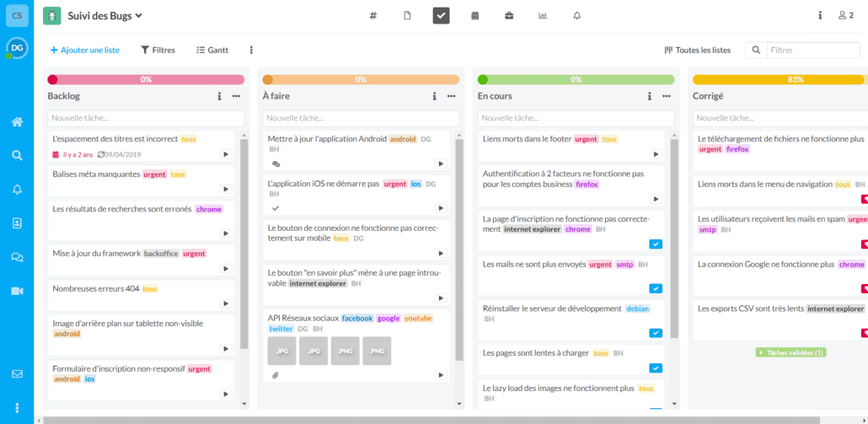Click the briefcase icon in the top toolbar
The width and height of the screenshot is (868, 424).
tap(509, 15)
